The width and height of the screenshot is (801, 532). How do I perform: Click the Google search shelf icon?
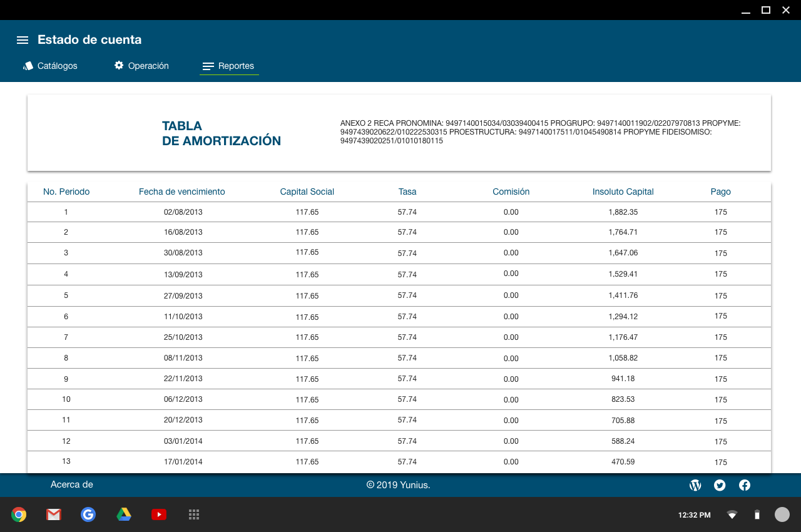pyautogui.click(x=88, y=514)
